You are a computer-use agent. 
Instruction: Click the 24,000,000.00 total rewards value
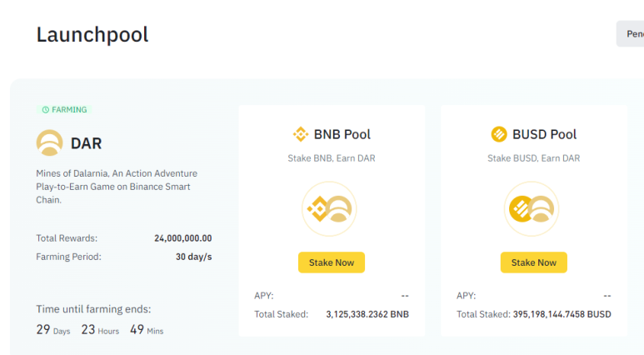point(183,238)
